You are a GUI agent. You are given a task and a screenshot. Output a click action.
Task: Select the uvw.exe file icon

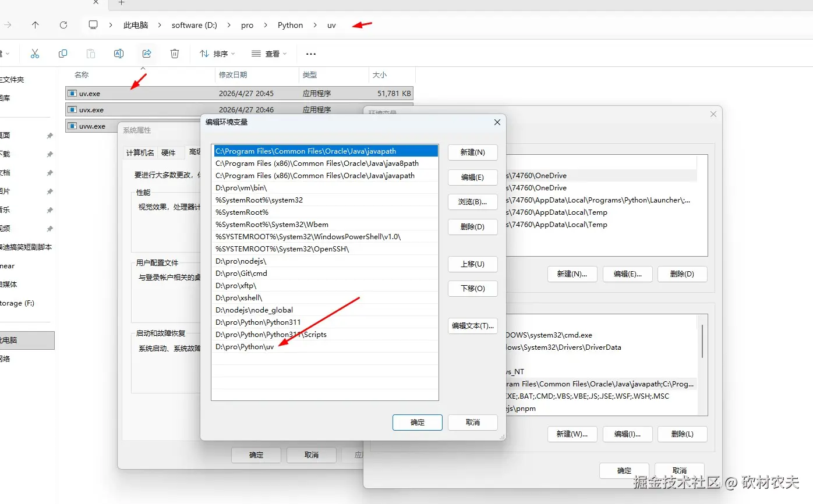click(72, 126)
